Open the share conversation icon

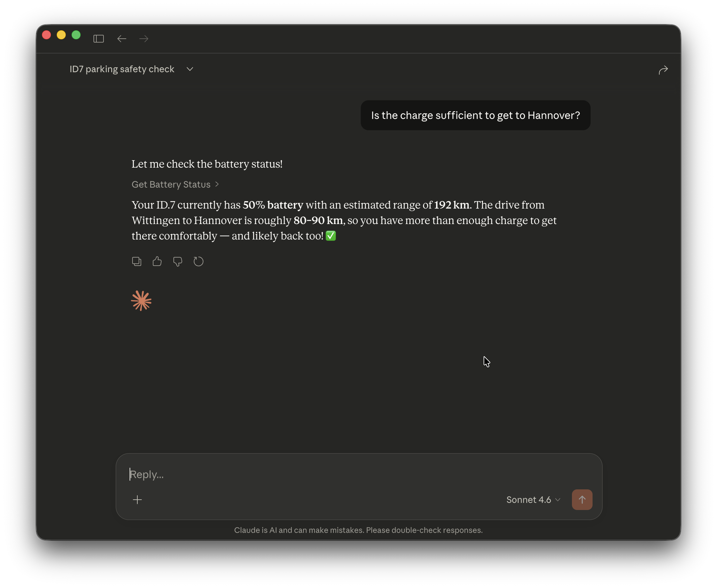663,70
